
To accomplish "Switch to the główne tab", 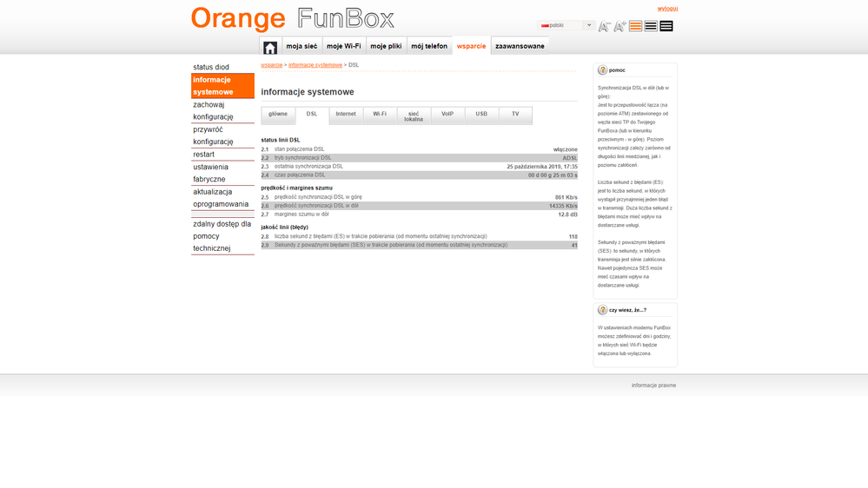I will pos(278,115).
